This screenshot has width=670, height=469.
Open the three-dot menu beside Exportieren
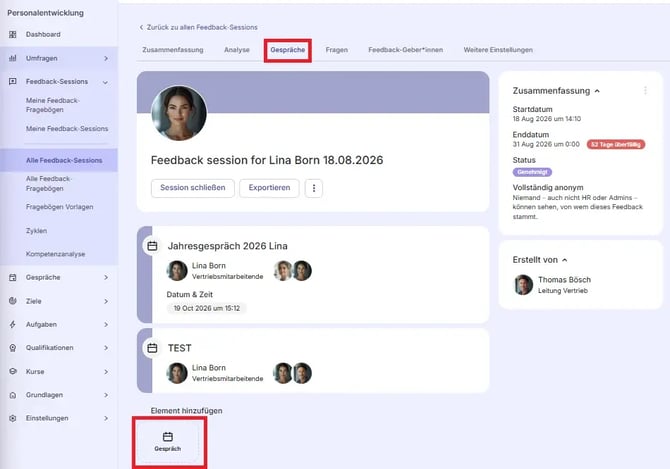point(314,188)
